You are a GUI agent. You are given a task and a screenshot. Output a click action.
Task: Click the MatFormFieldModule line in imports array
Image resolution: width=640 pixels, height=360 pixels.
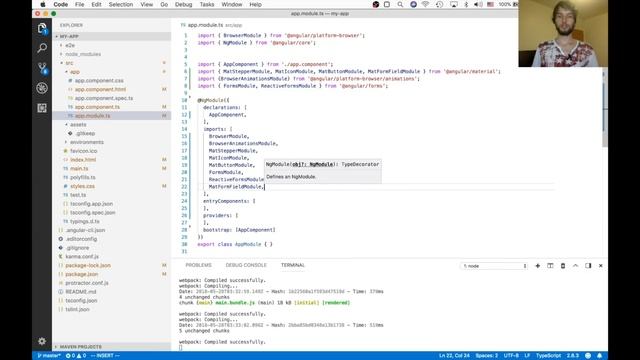pyautogui.click(x=237, y=187)
